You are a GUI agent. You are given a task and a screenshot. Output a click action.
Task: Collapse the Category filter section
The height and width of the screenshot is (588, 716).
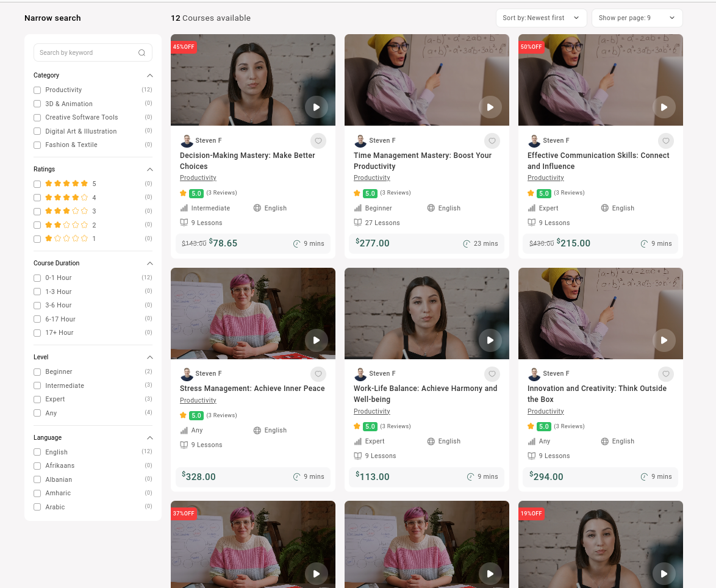(x=149, y=76)
